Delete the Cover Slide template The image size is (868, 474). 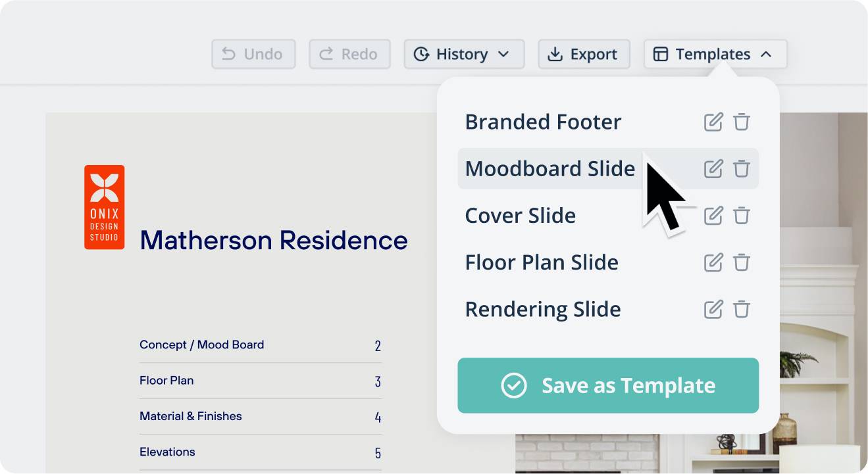click(x=742, y=216)
